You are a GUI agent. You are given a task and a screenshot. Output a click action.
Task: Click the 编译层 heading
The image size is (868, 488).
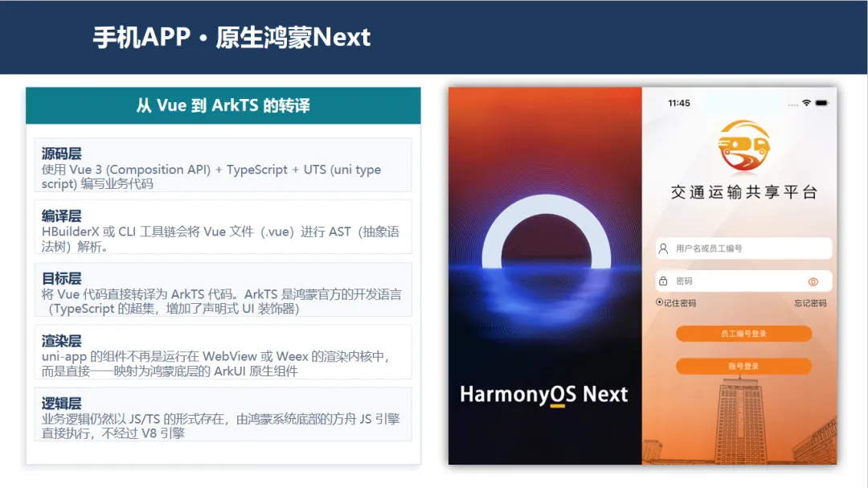(x=61, y=216)
